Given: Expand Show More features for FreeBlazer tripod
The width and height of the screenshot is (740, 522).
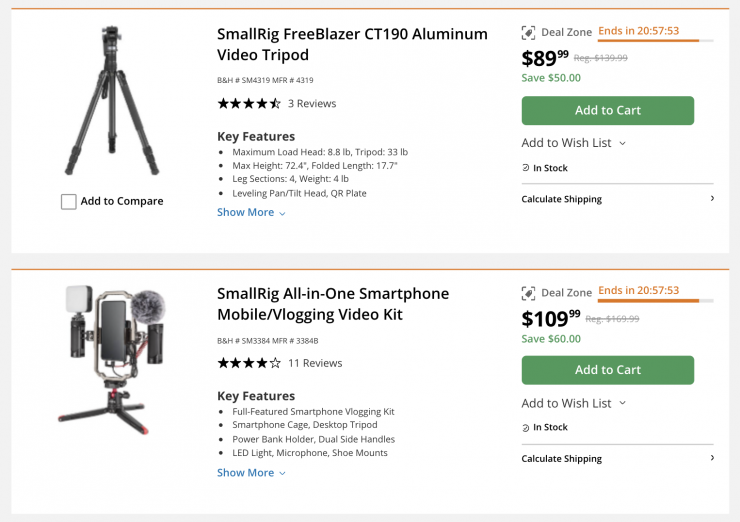Looking at the screenshot, I should [x=251, y=212].
